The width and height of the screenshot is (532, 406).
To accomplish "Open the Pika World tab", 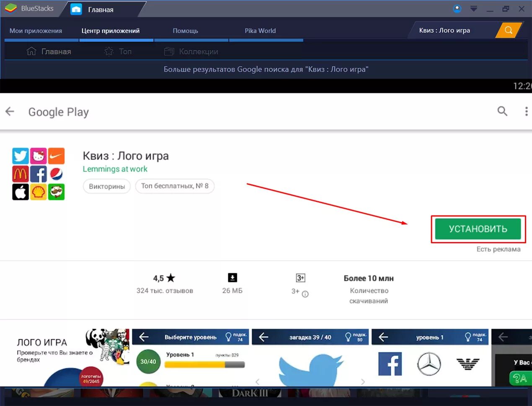I will click(260, 31).
